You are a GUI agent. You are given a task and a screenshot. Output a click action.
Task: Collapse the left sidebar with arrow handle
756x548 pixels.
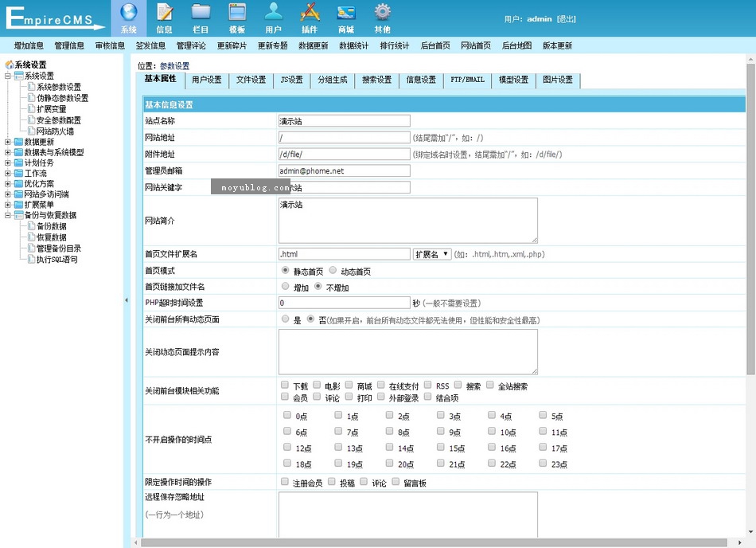(127, 300)
